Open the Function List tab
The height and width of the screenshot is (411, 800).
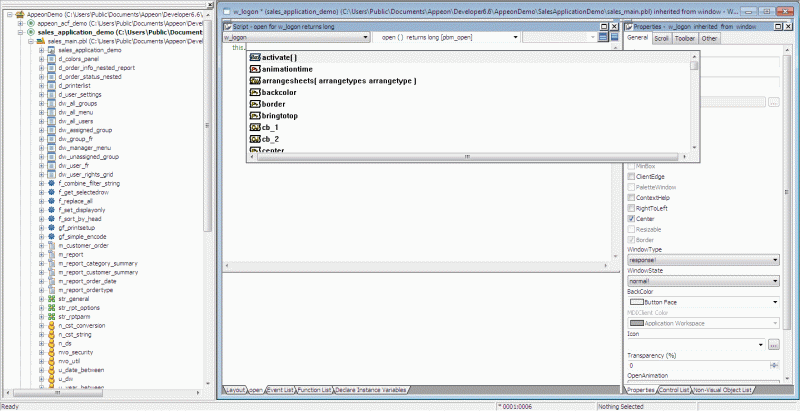[315, 390]
